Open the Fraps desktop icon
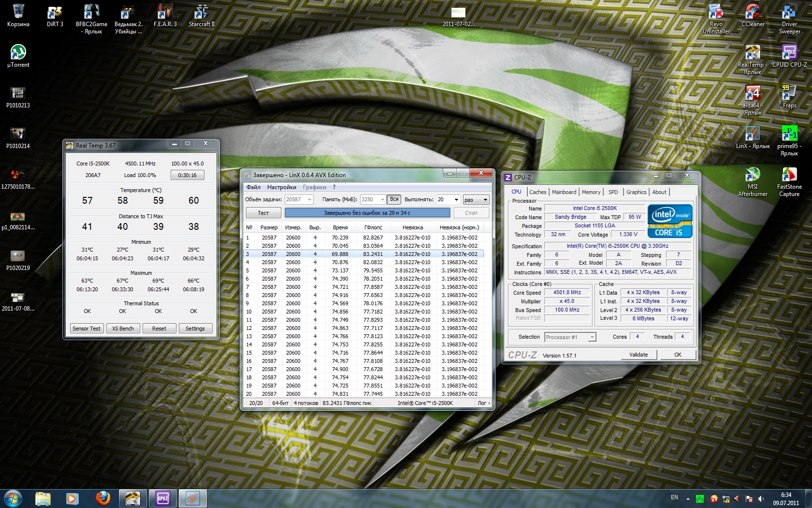 point(790,96)
